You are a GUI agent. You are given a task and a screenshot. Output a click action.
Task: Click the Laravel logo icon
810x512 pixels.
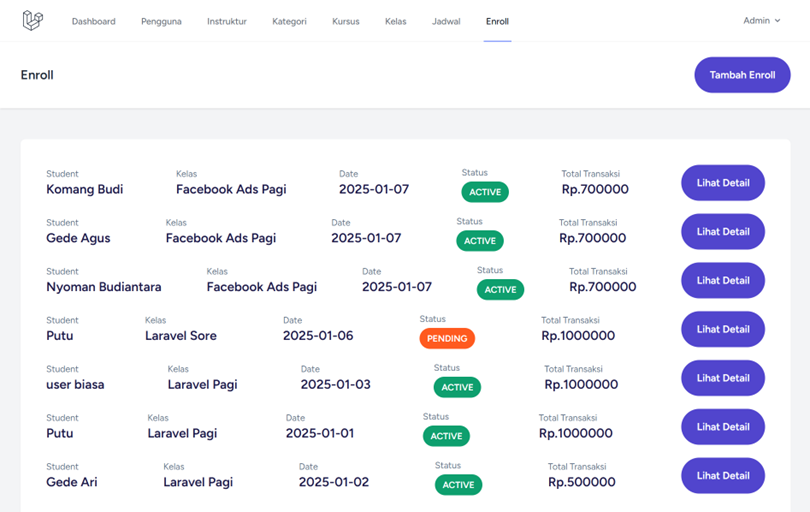[33, 21]
